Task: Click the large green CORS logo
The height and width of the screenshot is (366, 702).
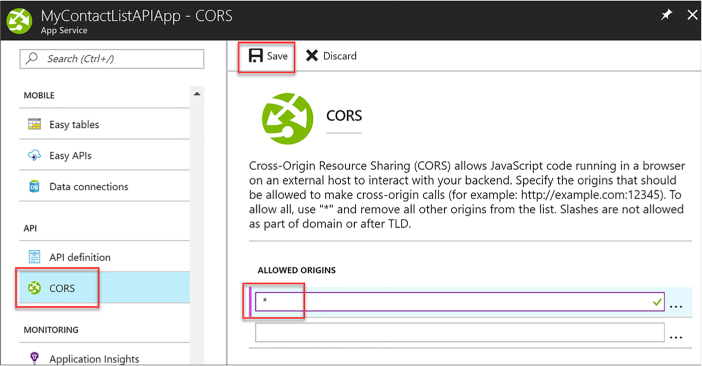Action: (x=287, y=118)
